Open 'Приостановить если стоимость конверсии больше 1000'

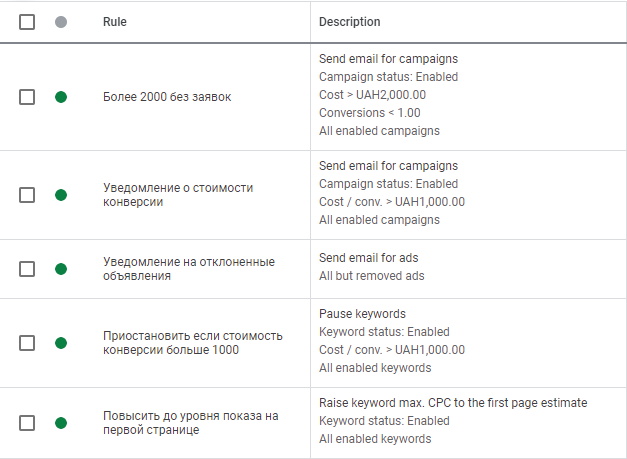pyautogui.click(x=193, y=342)
